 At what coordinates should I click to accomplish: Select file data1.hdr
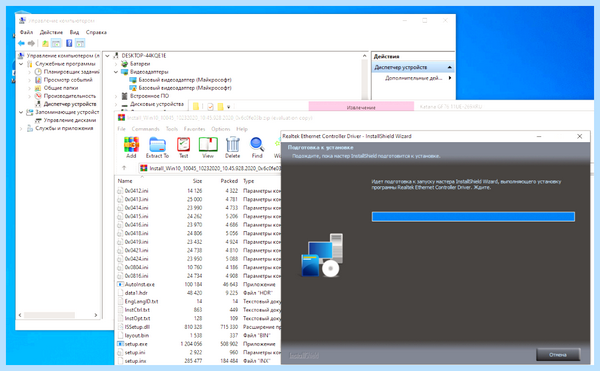tap(136, 293)
